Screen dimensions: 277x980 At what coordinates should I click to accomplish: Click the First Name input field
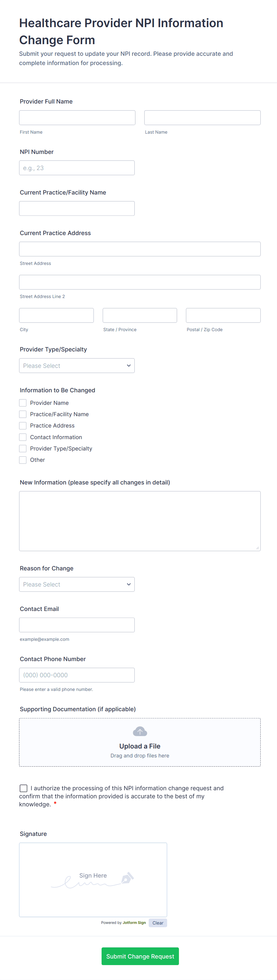pyautogui.click(x=77, y=117)
